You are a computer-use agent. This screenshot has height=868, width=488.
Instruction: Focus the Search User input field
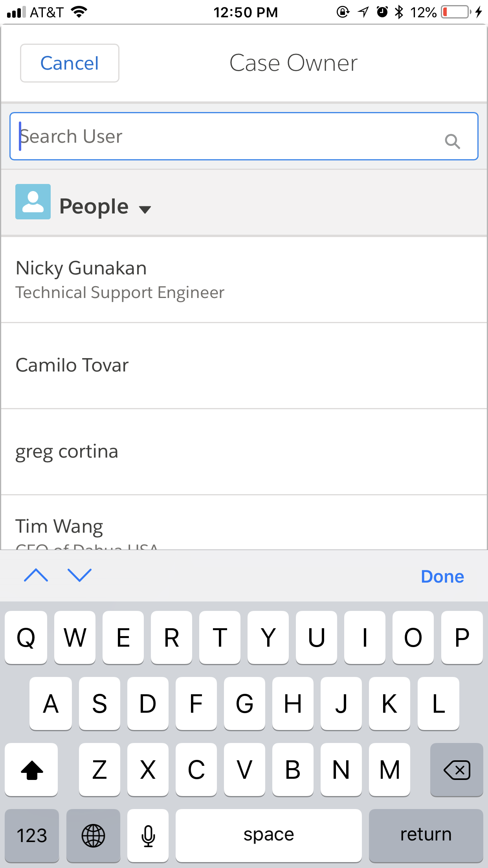[x=228, y=136]
